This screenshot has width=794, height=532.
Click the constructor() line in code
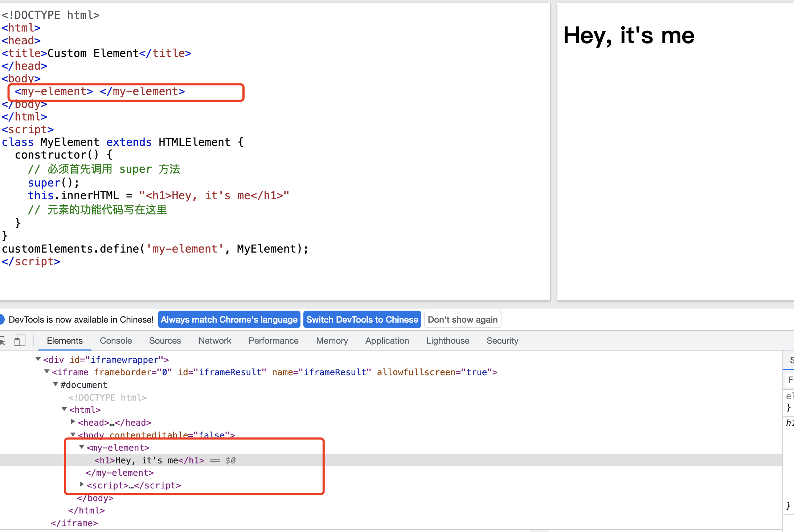click(x=64, y=155)
